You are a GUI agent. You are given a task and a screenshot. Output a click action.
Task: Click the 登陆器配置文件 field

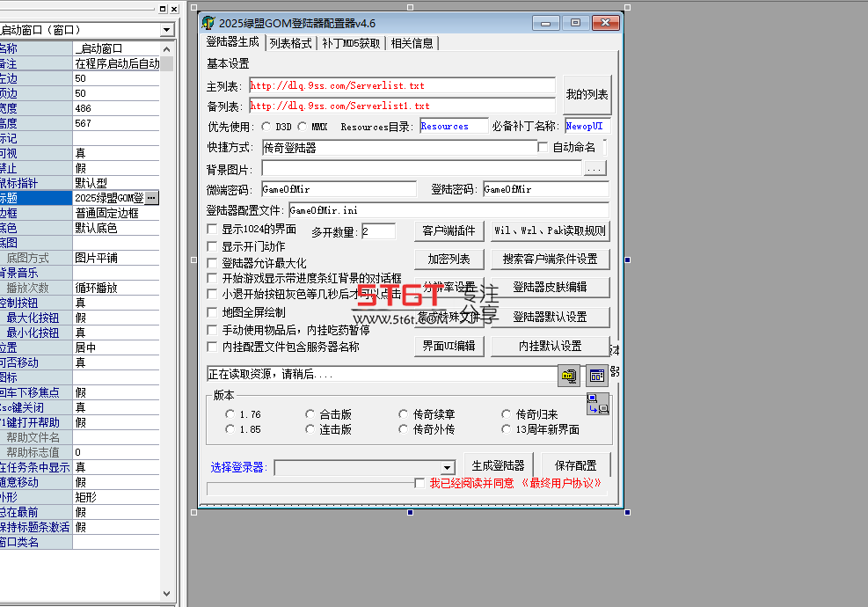(449, 210)
